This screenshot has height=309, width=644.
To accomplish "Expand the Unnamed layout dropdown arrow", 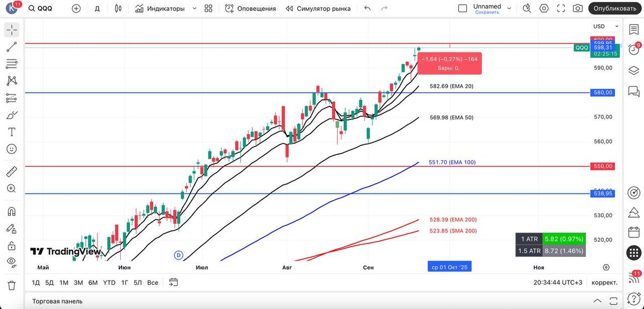I will (x=509, y=9).
